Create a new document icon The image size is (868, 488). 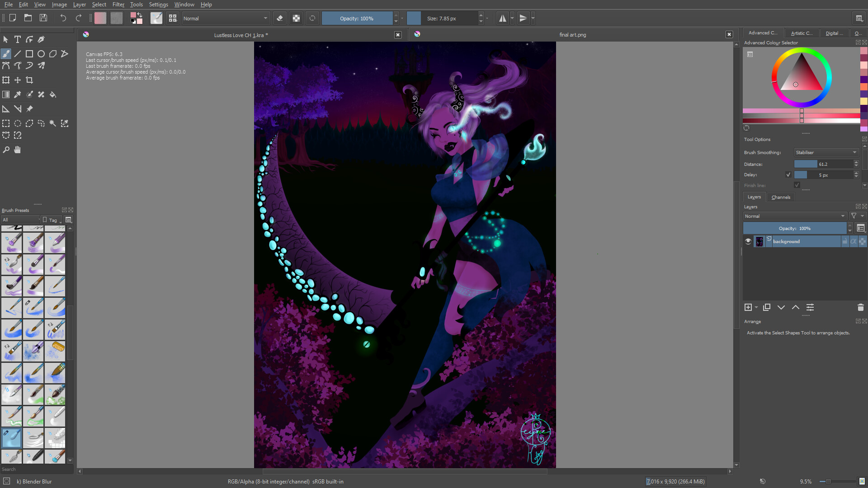pyautogui.click(x=13, y=18)
